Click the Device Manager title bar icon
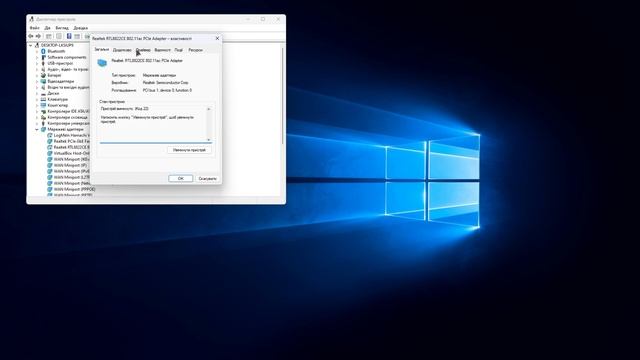The height and width of the screenshot is (360, 640). point(31,19)
